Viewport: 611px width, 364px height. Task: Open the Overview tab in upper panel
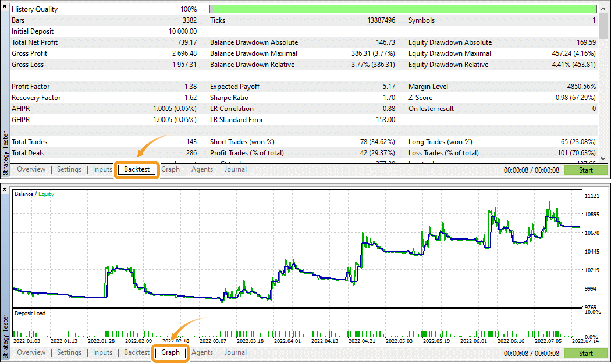31,169
